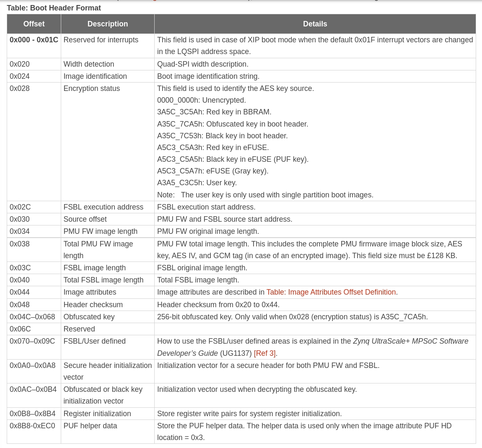482x448 pixels.
Task: Click the 'Quad-SPI width description' details text
Action: [203, 64]
